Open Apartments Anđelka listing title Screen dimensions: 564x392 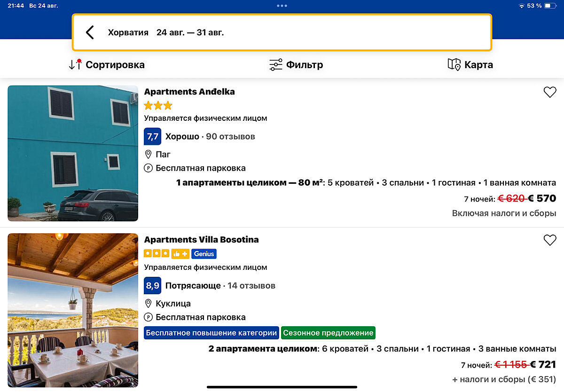189,92
